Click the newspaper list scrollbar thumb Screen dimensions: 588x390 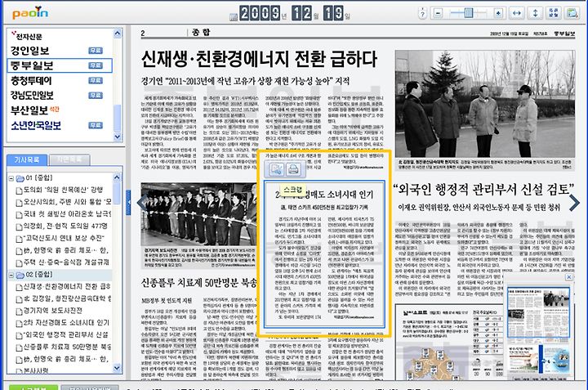tap(118, 119)
